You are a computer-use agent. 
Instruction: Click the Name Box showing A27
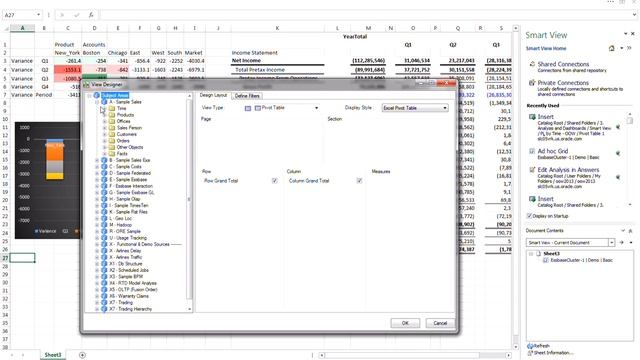tap(20, 15)
